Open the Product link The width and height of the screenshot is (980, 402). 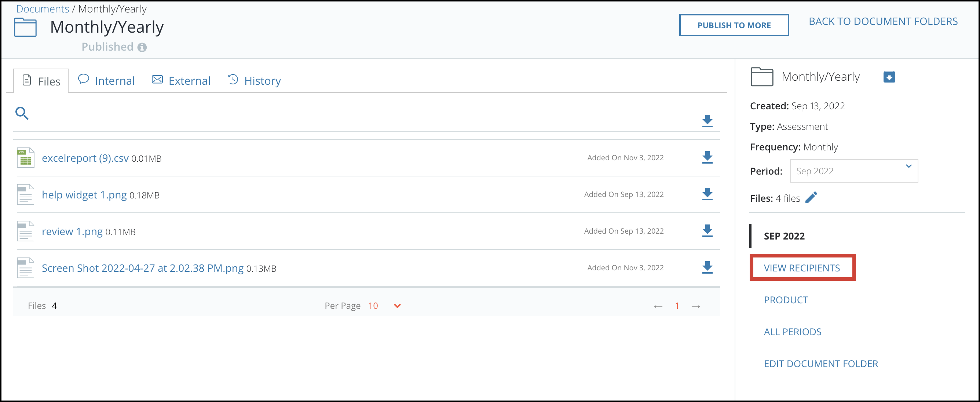tap(786, 300)
